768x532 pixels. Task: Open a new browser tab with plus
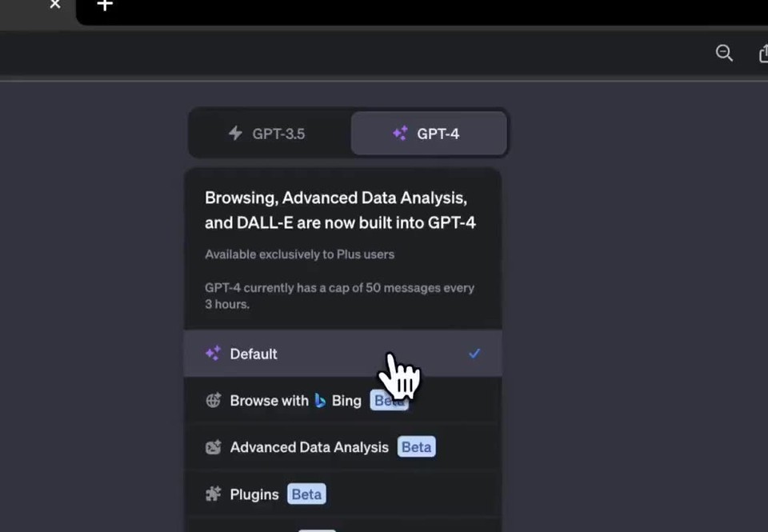tap(105, 6)
